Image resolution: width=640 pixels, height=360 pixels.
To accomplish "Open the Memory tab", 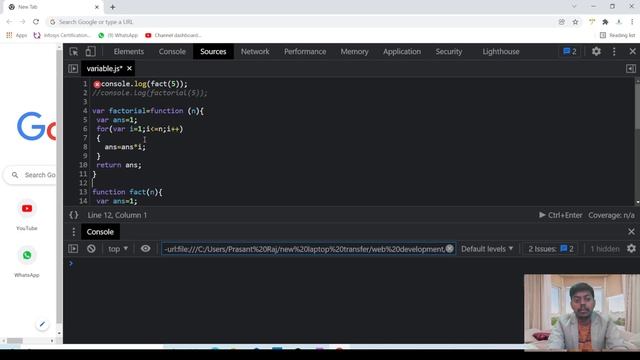I will tap(354, 51).
